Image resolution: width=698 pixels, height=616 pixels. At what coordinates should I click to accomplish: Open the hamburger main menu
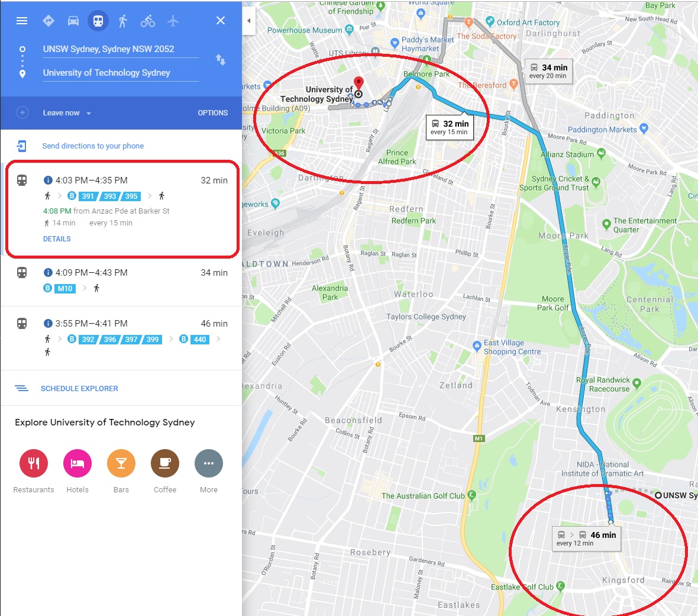tap(22, 21)
